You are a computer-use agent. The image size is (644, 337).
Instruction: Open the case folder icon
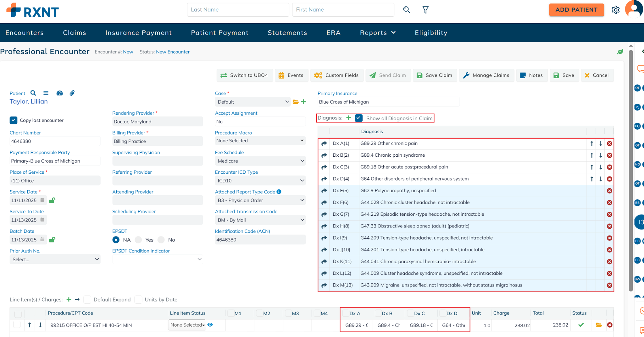pyautogui.click(x=296, y=102)
